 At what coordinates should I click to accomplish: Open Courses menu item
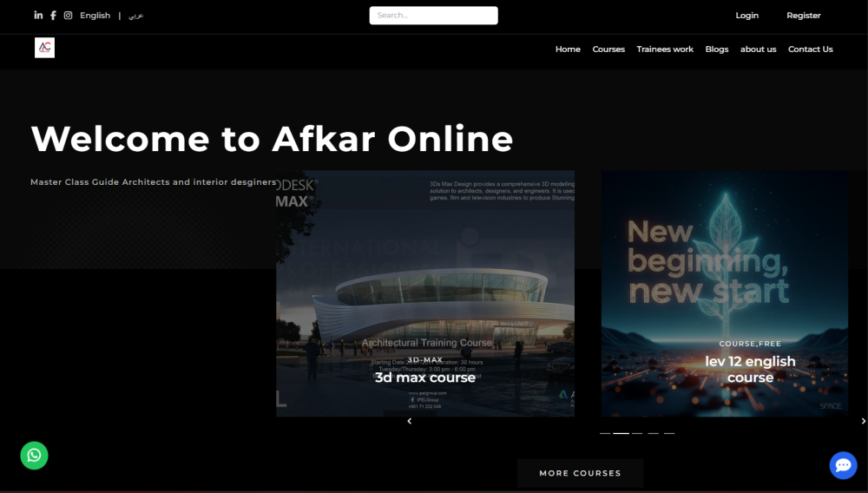(608, 49)
